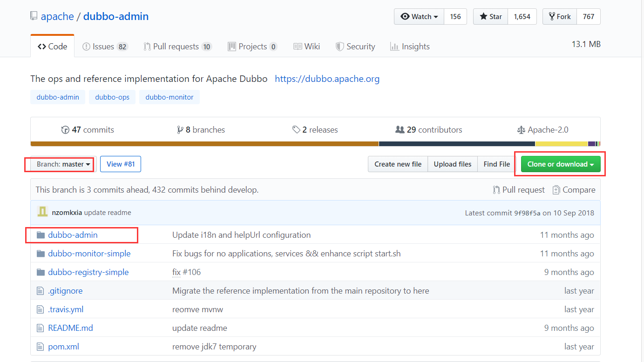Click Upload files button
This screenshot has height=362, width=644.
(453, 164)
